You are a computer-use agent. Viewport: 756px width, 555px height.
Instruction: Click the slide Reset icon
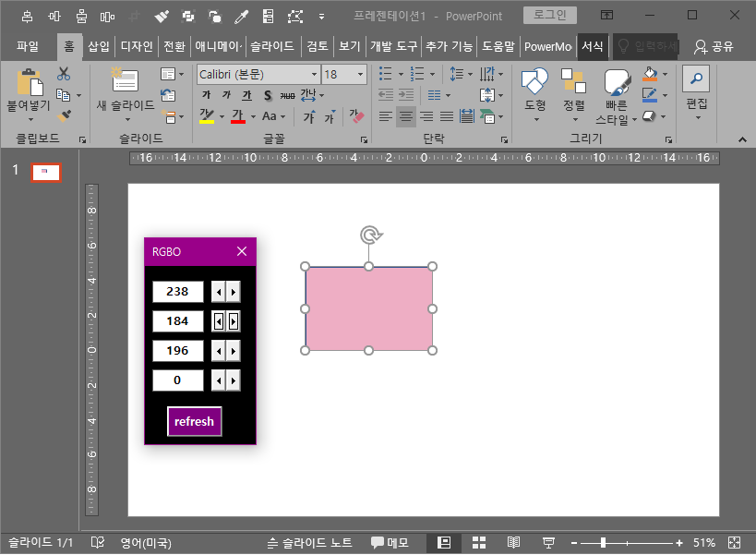tap(168, 95)
